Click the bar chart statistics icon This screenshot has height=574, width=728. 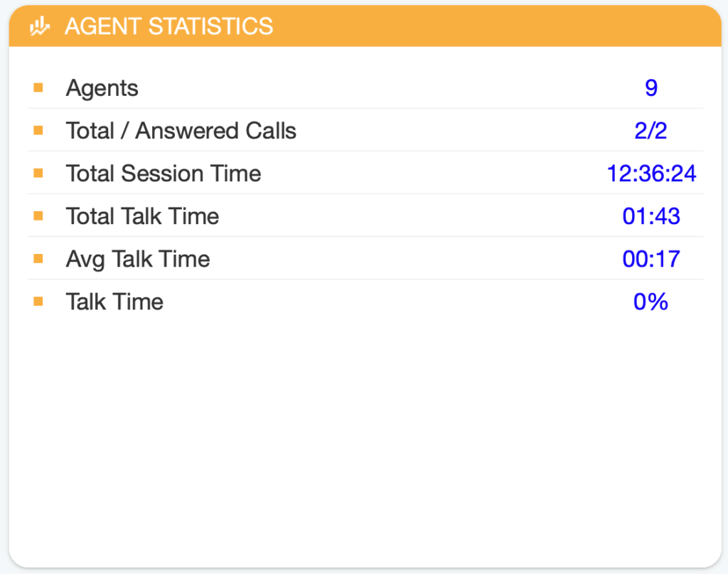pyautogui.click(x=40, y=26)
